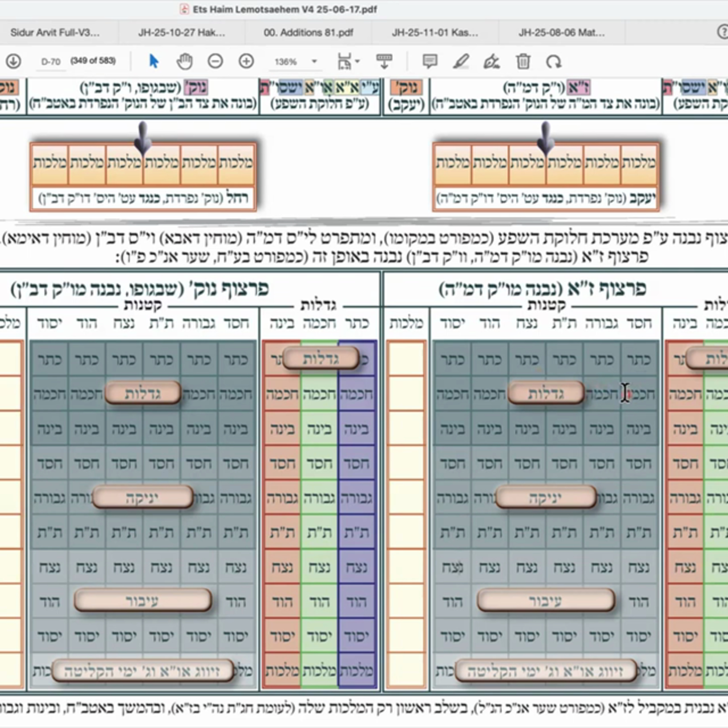
Task: Select the 00. Additions 81.pdf tab
Action: (308, 33)
